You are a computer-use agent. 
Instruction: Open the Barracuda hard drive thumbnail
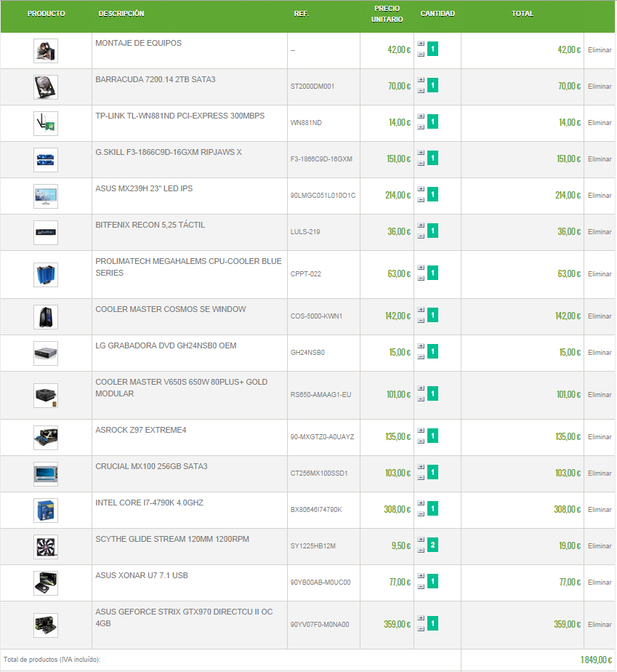point(46,87)
